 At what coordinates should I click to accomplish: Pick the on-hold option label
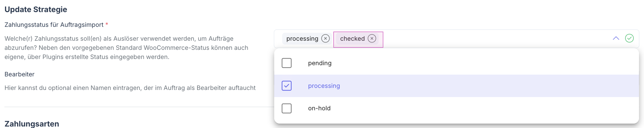click(319, 108)
